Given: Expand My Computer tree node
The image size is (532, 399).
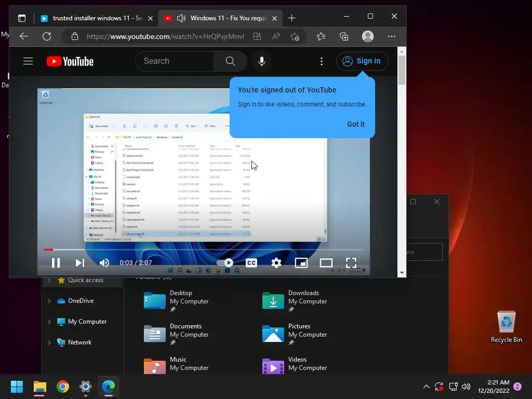Looking at the screenshot, I should 49,322.
